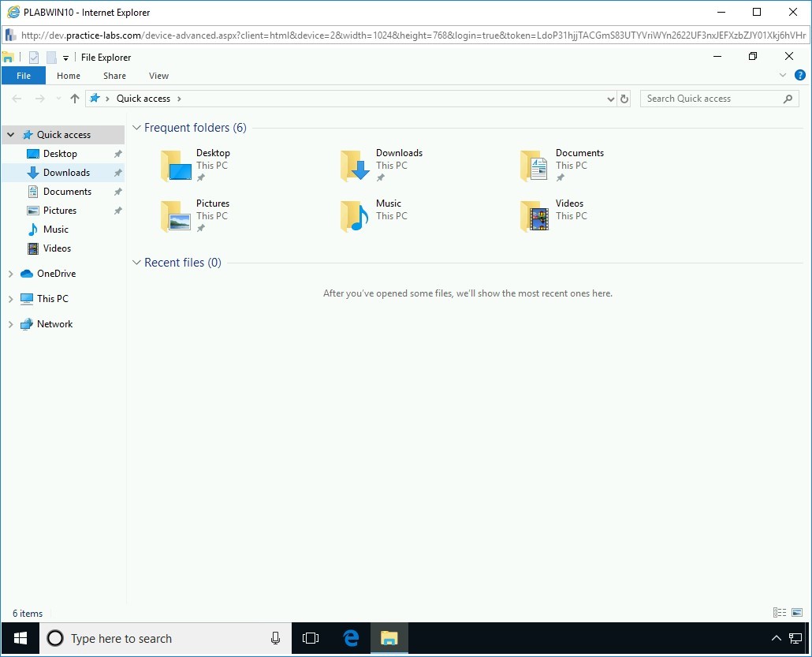Refresh the current folder view
The image size is (812, 657).
tap(624, 98)
